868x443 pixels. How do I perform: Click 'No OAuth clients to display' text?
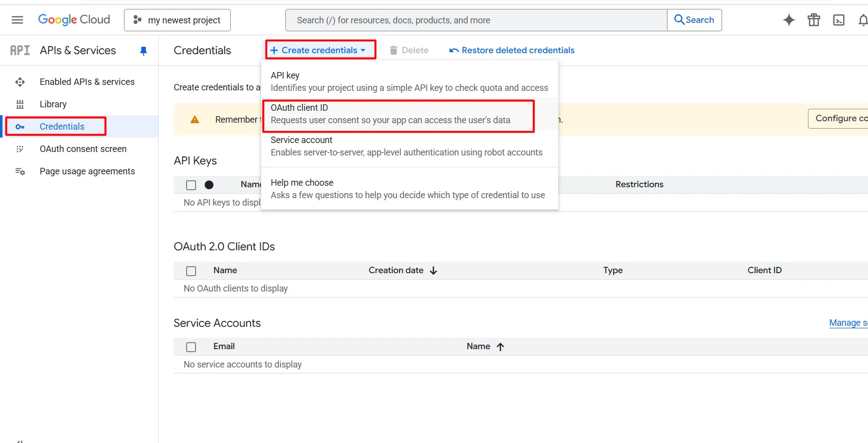click(236, 289)
